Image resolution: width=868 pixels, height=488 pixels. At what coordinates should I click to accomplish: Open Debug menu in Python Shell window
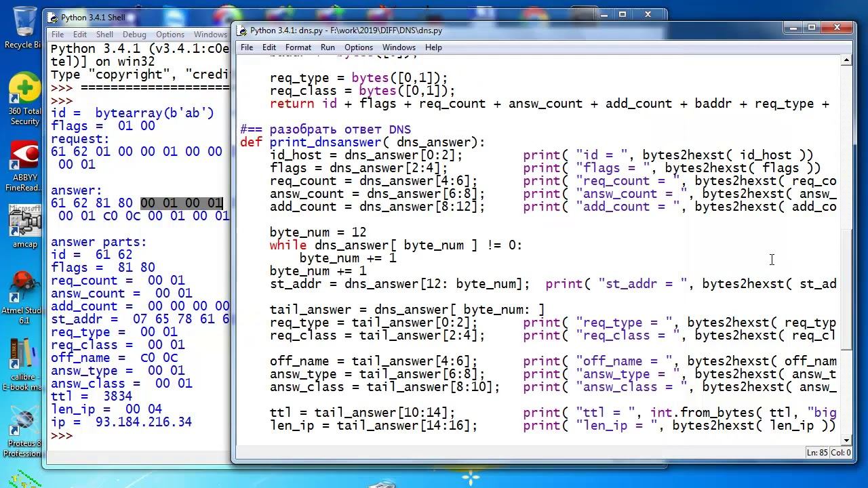pos(134,35)
